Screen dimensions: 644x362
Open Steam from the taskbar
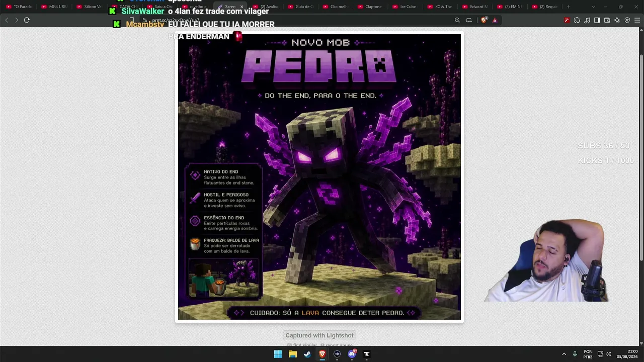click(x=307, y=354)
